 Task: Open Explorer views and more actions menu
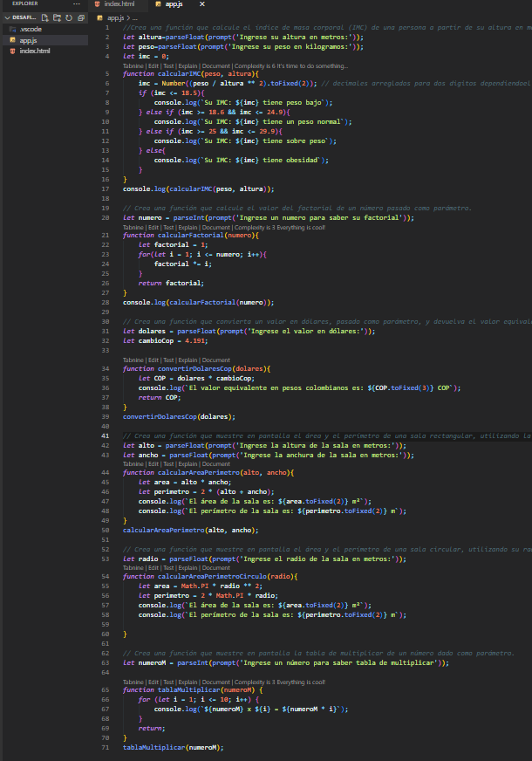(77, 3)
